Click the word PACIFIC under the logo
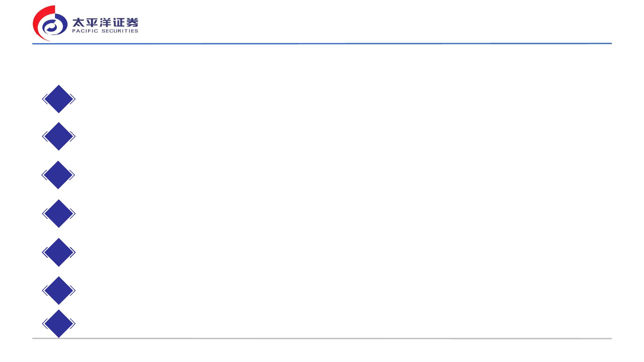This screenshot has height=362, width=644. tap(85, 31)
